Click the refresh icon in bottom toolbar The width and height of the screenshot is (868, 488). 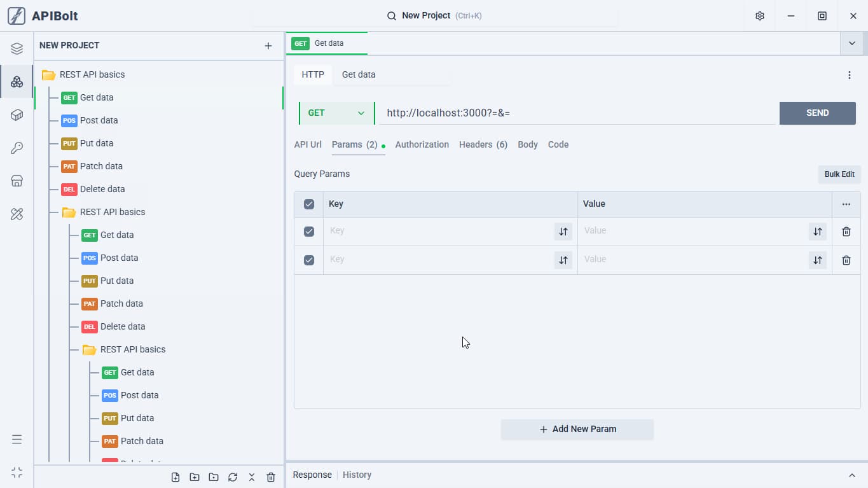tap(233, 477)
